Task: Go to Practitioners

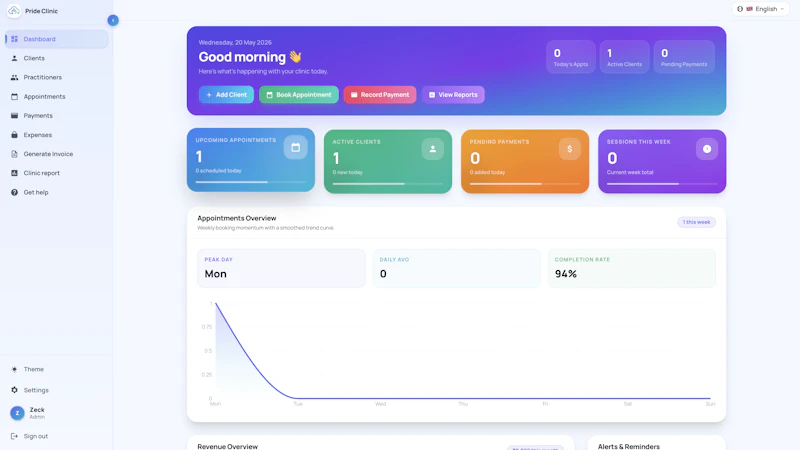Action: (57, 78)
